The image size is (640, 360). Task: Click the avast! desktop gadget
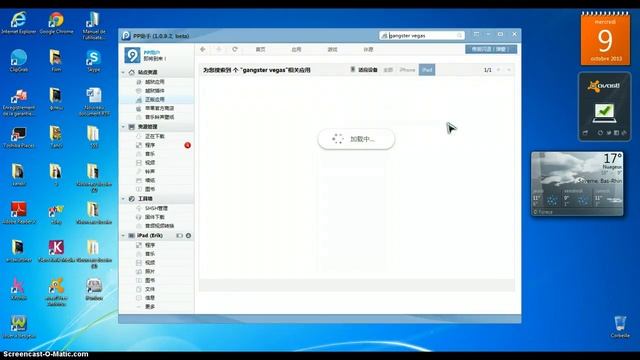coord(604,107)
